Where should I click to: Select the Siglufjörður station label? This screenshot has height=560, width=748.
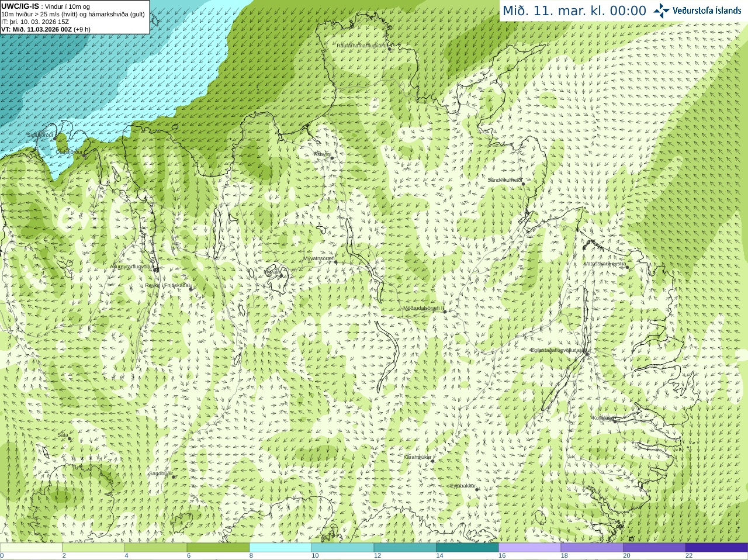coord(40,135)
